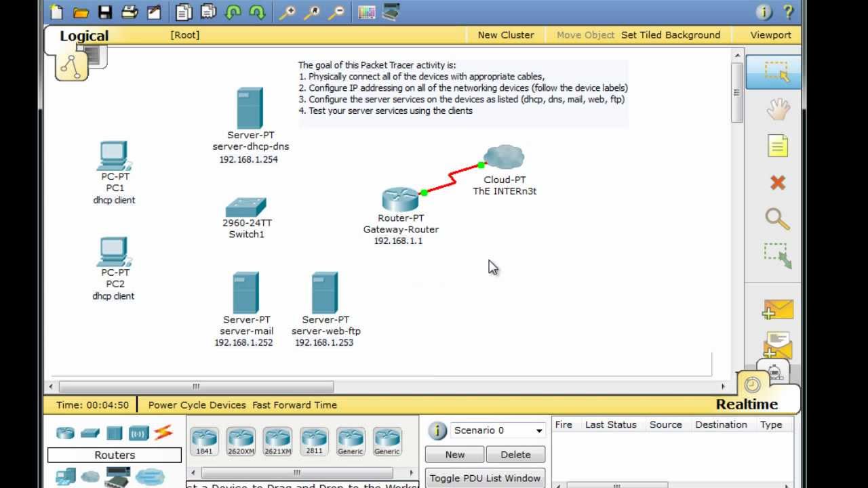The width and height of the screenshot is (868, 488).
Task: Open help with the question mark icon
Action: [x=788, y=12]
